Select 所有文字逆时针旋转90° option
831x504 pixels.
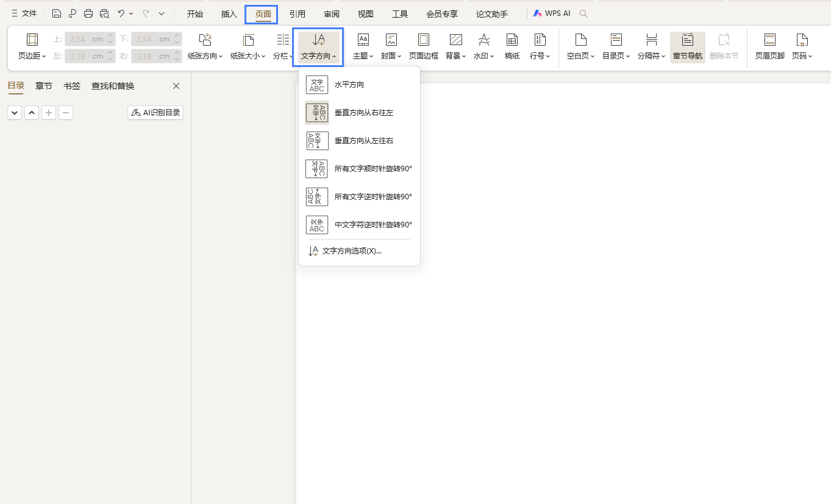point(359,197)
